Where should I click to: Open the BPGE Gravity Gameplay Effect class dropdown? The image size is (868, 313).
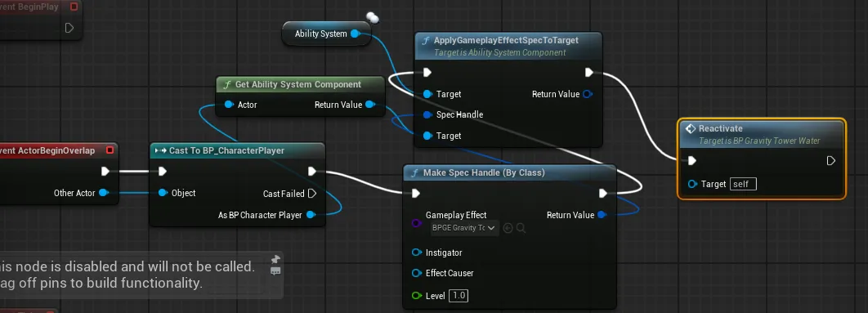465,228
